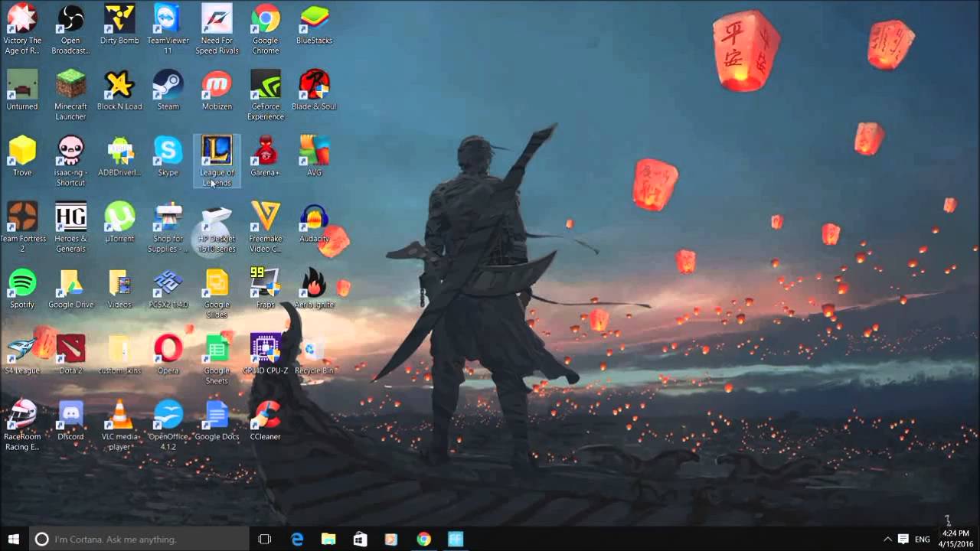
Task: Click the Aeria Ignite icon
Action: (314, 289)
